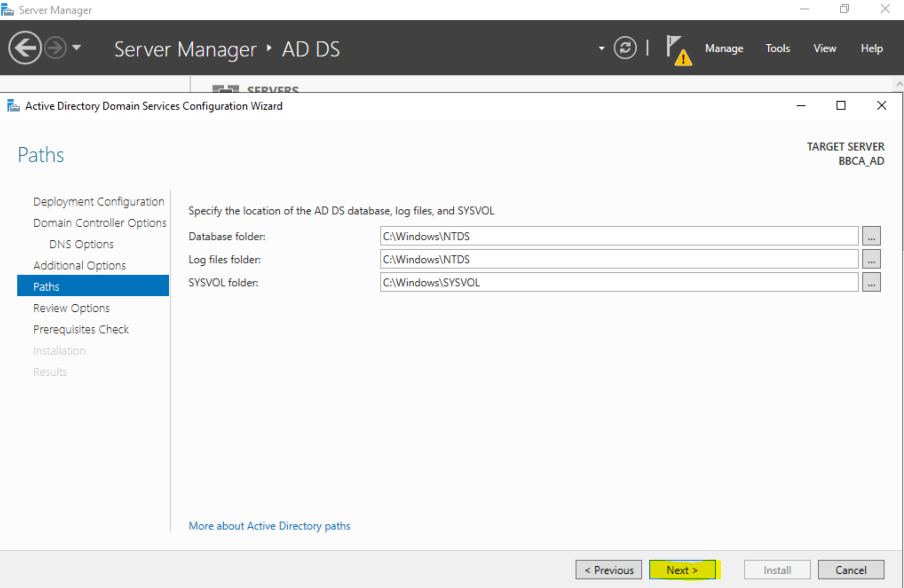904x588 pixels.
Task: Browse for the Log files folder
Action: [871, 260]
